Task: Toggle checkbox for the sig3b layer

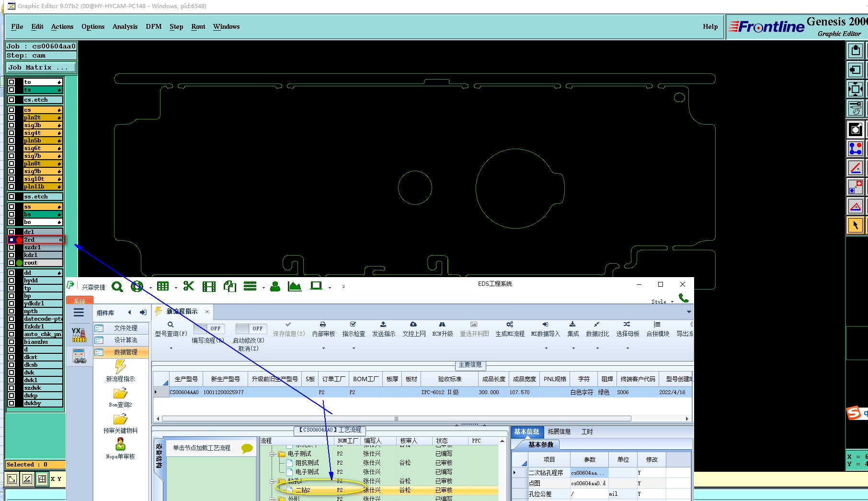Action: click(x=11, y=125)
